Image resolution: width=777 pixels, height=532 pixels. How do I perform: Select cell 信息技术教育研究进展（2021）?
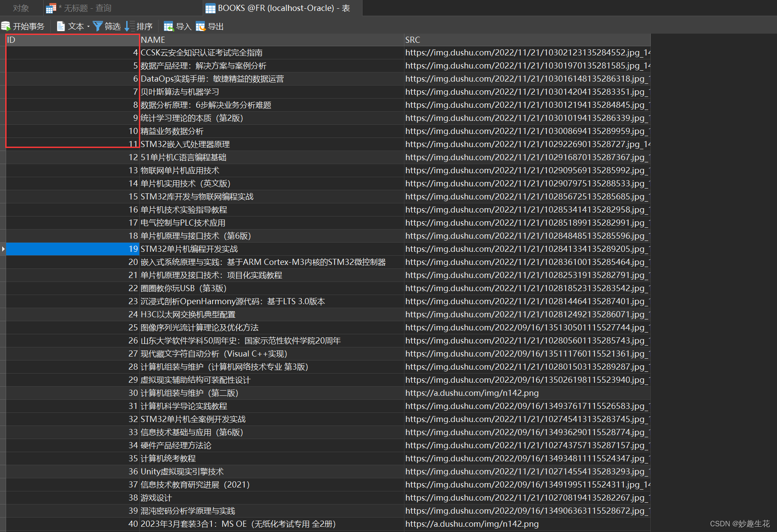pyautogui.click(x=272, y=484)
